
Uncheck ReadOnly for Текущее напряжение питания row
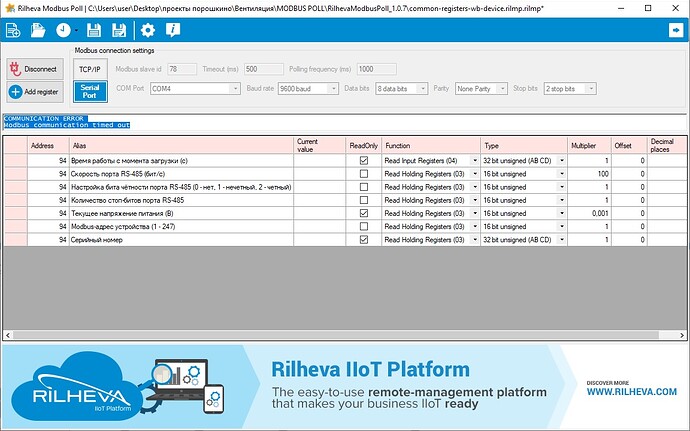[363, 213]
